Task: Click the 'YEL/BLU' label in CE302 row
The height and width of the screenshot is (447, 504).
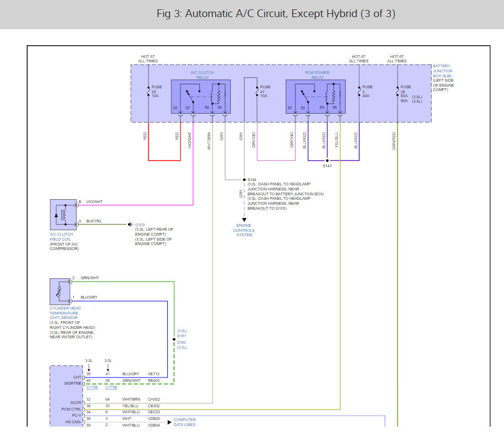Action: coord(130,406)
